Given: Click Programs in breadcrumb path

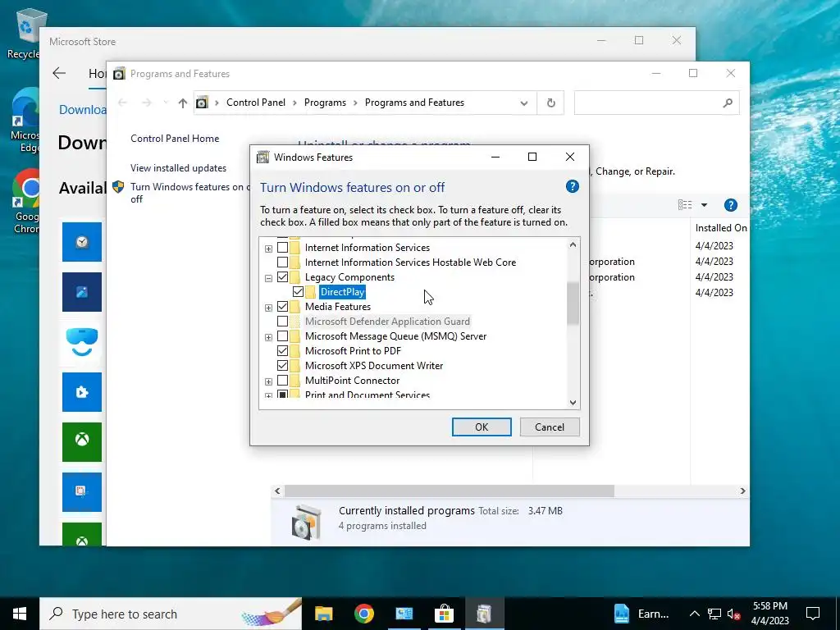Looking at the screenshot, I should click(325, 103).
